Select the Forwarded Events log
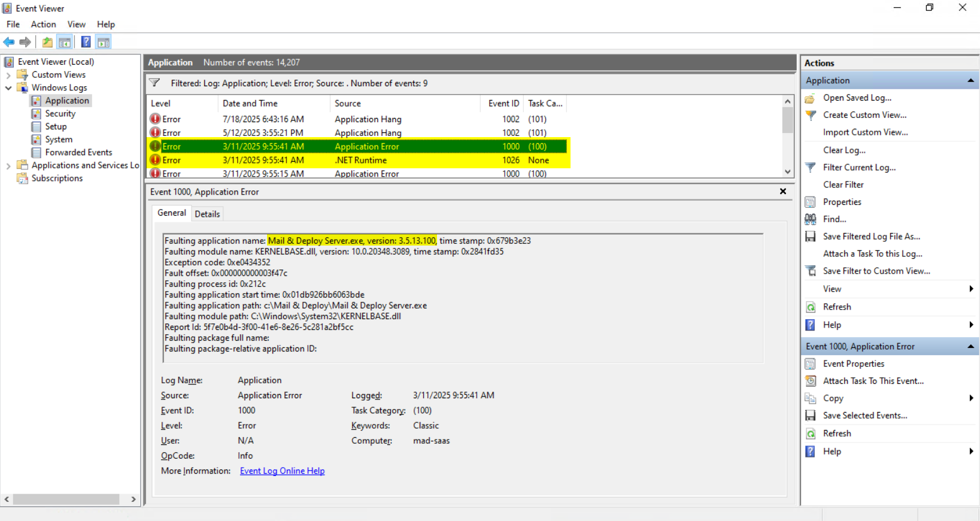 (x=78, y=153)
